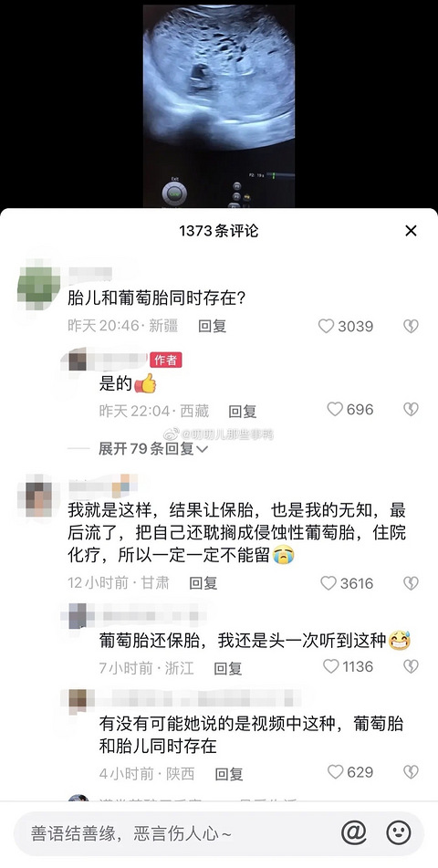Focus the 善语结善缘 comment input field
This screenshot has width=438, height=868.
point(176,833)
